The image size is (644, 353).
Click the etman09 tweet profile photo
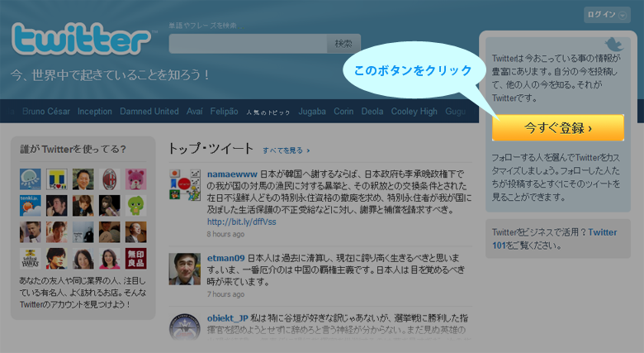click(185, 269)
